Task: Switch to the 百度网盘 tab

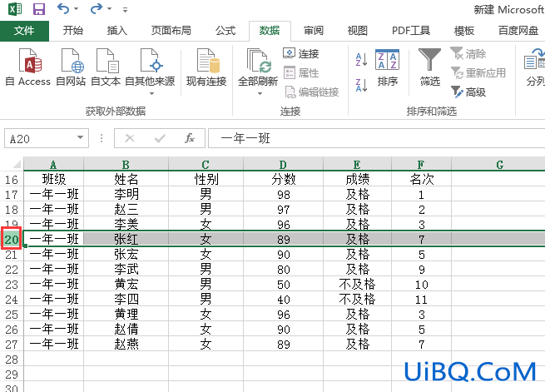Action: [518, 31]
